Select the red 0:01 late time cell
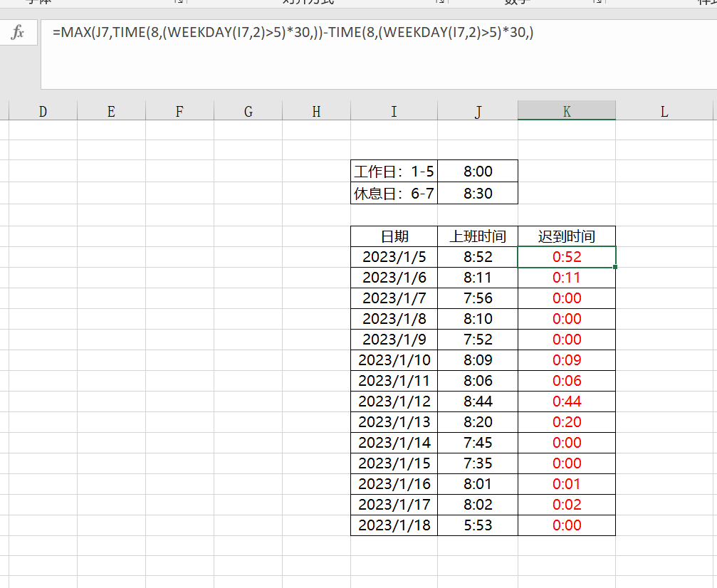This screenshot has width=717, height=588. coord(567,484)
